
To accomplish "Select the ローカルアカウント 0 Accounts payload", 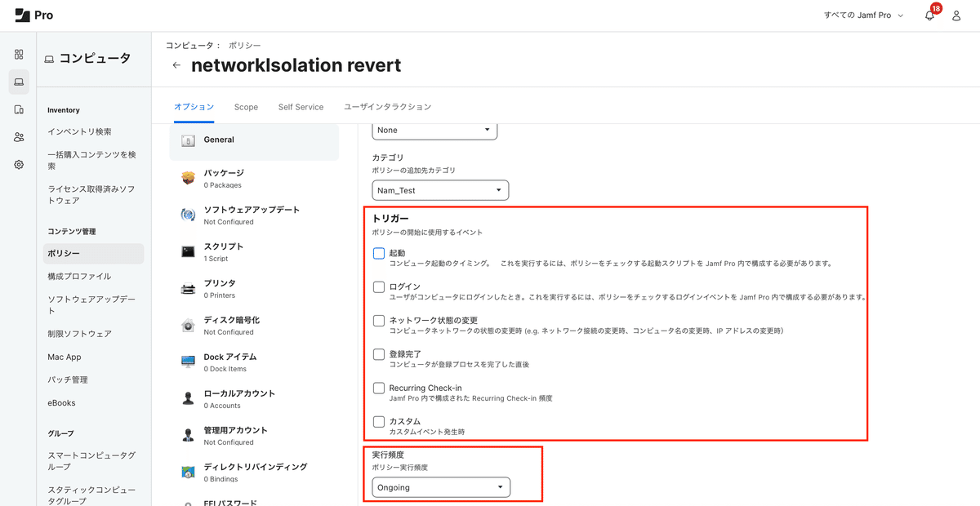I will (x=253, y=398).
